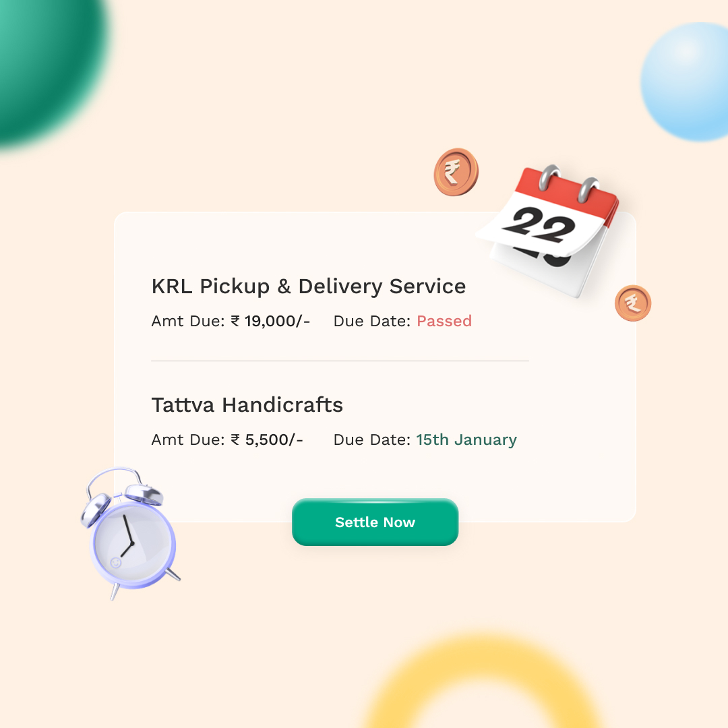Click the calendar icon showing 22
The width and height of the screenshot is (728, 728).
pyautogui.click(x=549, y=230)
